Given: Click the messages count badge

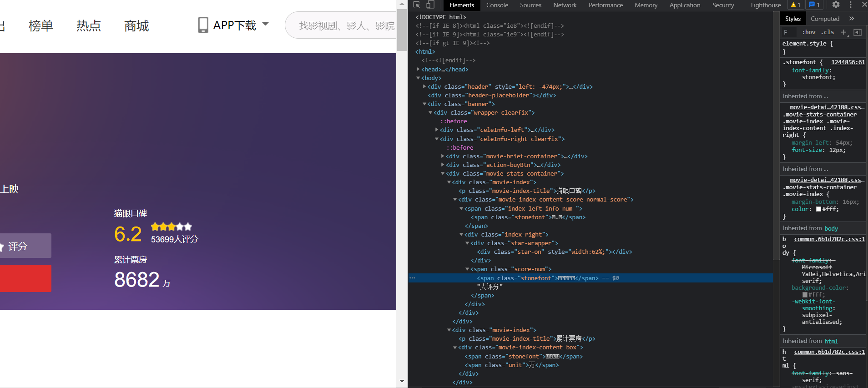Looking at the screenshot, I should click(814, 5).
